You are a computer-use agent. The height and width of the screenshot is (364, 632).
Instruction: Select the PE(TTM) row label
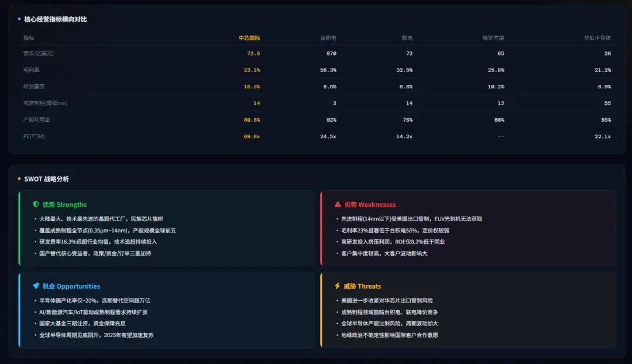click(34, 136)
